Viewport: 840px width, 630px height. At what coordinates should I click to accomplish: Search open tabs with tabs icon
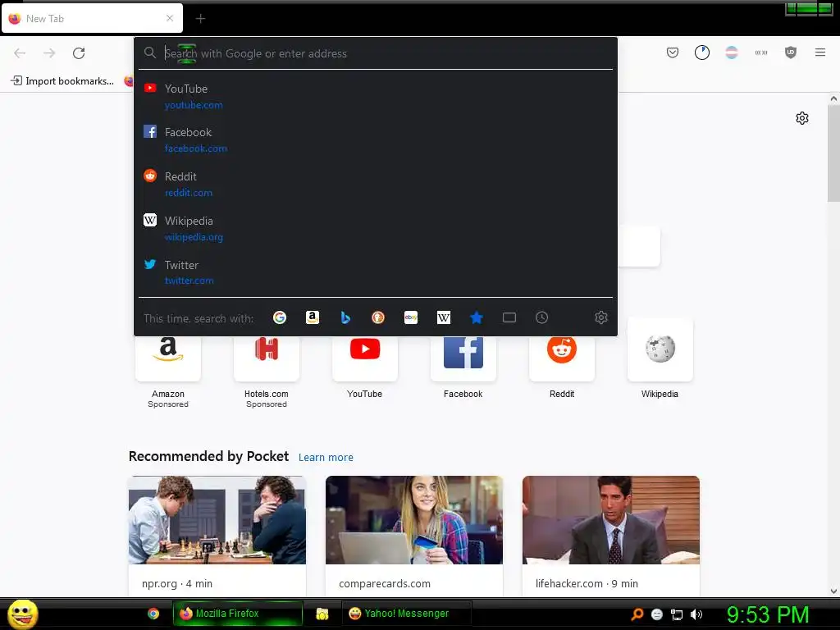pos(509,317)
